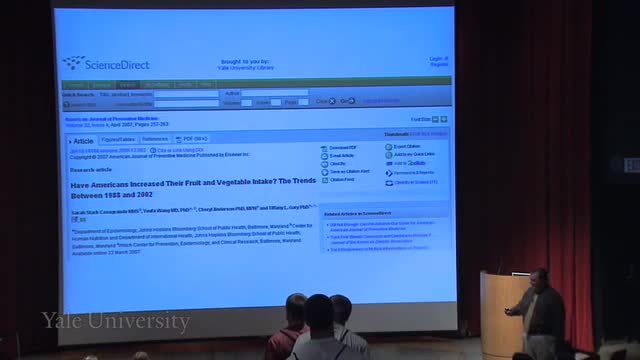This screenshot has height=360, width=640.
Task: Click the Export Citation icon
Action: (389, 147)
